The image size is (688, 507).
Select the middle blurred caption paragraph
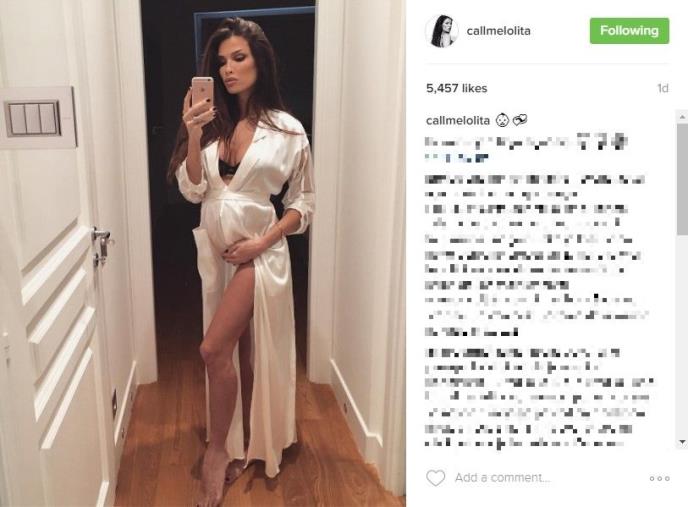pos(537,255)
